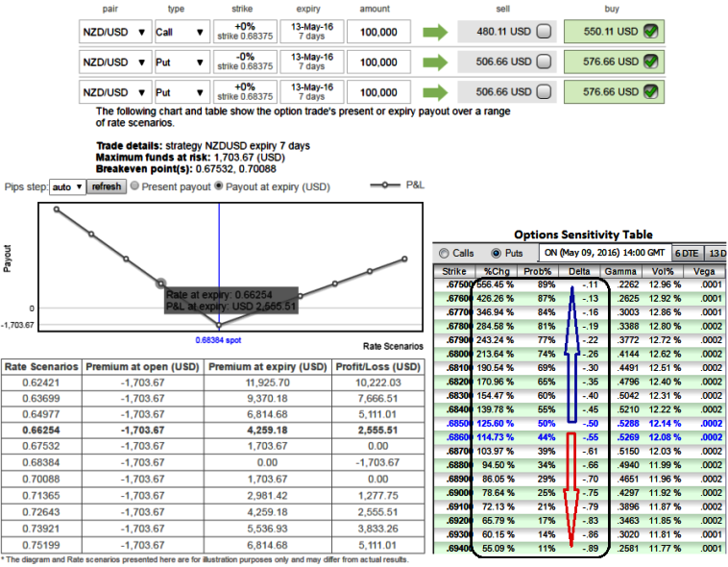The image size is (728, 567).
Task: Click the Vol% column header
Action: pyautogui.click(x=662, y=271)
